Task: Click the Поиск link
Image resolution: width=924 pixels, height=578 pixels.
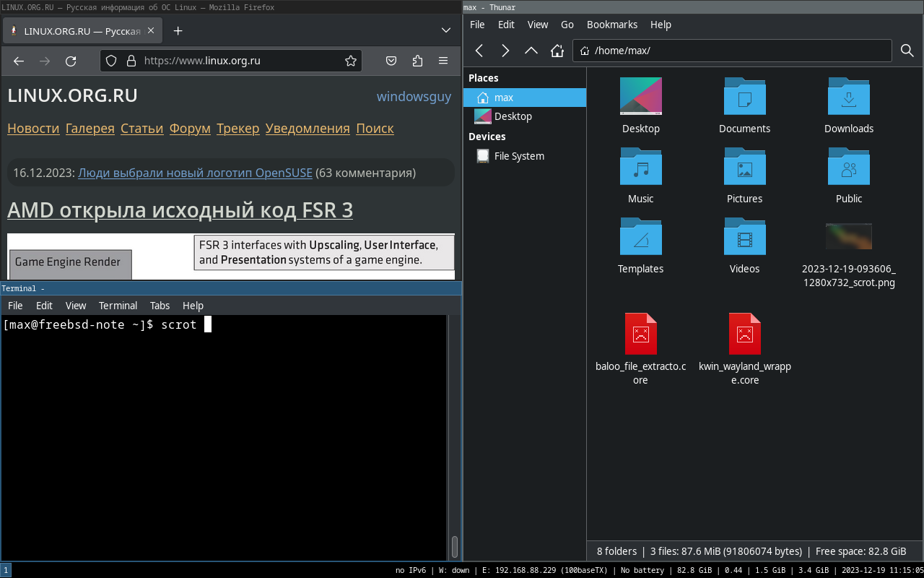Action: click(x=375, y=129)
